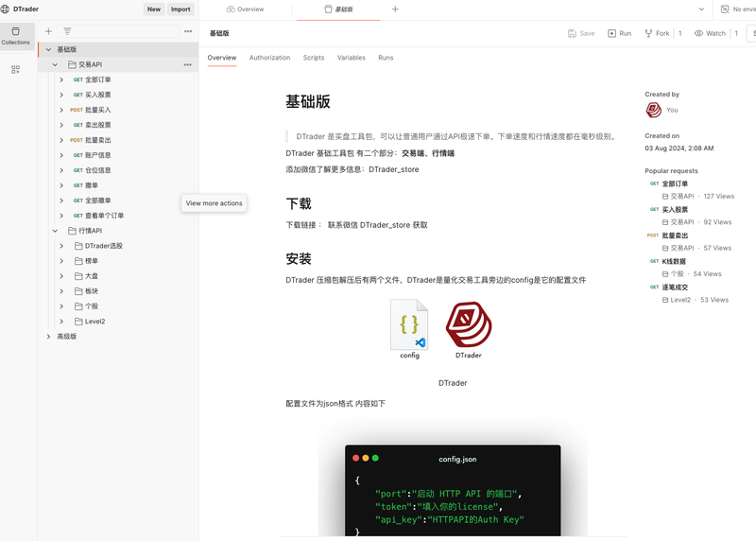The height and width of the screenshot is (541, 756).
Task: Click New button in workspace header
Action: click(154, 9)
